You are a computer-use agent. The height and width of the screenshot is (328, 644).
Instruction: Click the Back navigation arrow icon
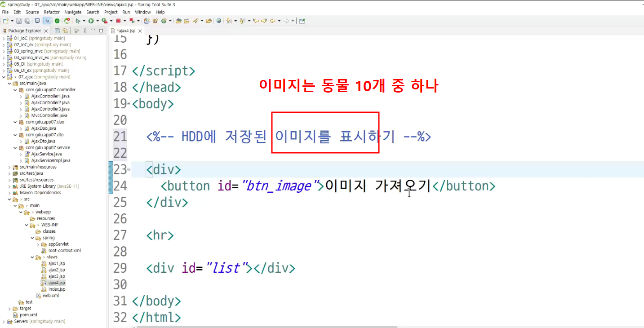[x=272, y=21]
